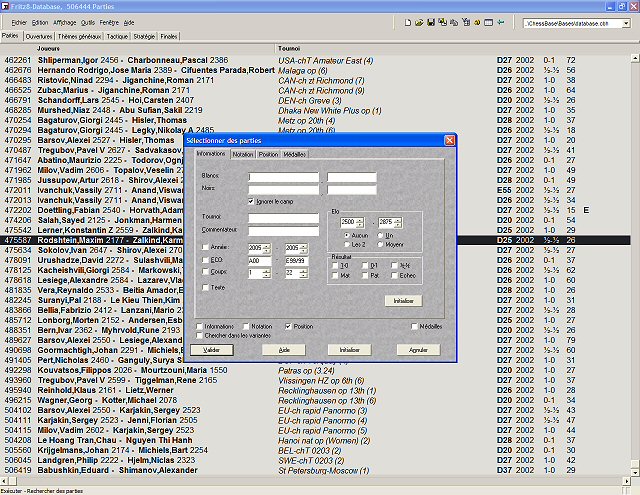
Task: Switch to the Ouvertures tab
Action: click(40, 35)
